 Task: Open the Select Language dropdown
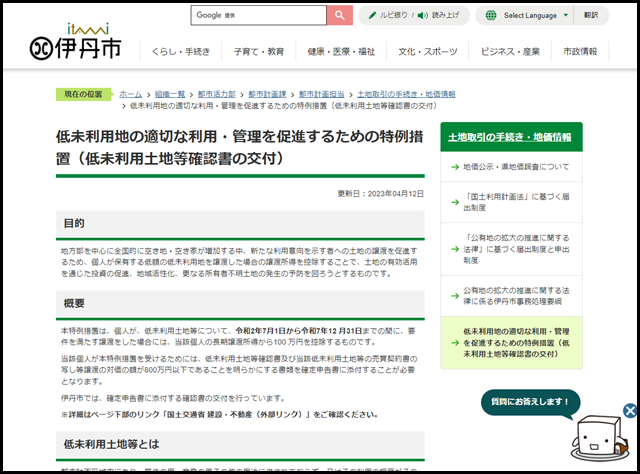click(x=535, y=16)
